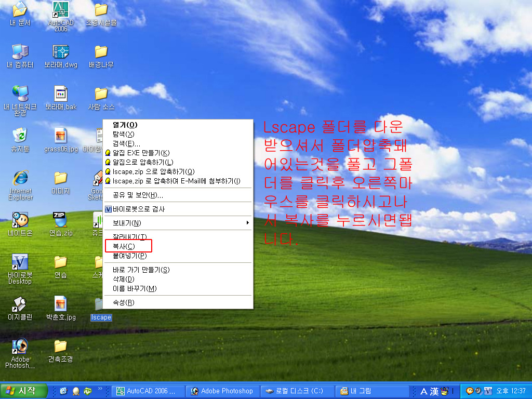Click the 漢 Hanja IME button
This screenshot has height=399, width=532.
click(x=434, y=392)
